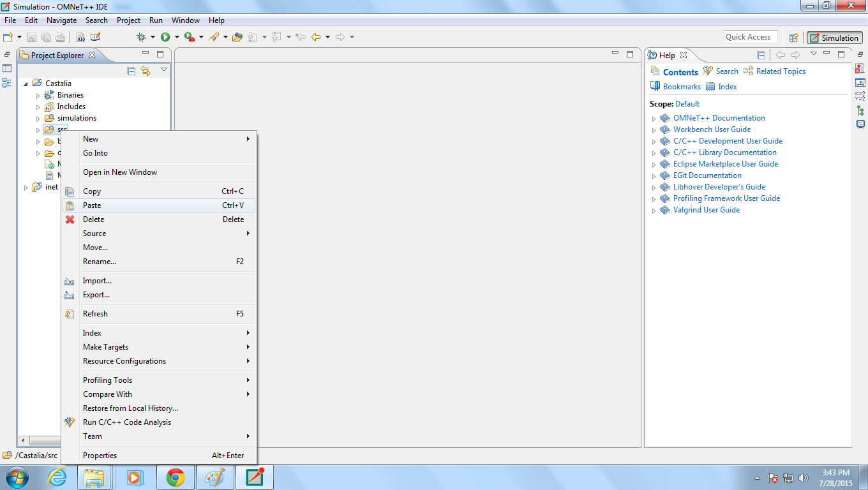This screenshot has height=490, width=868.
Task: Select Properties in the context menu
Action: [x=159, y=456]
